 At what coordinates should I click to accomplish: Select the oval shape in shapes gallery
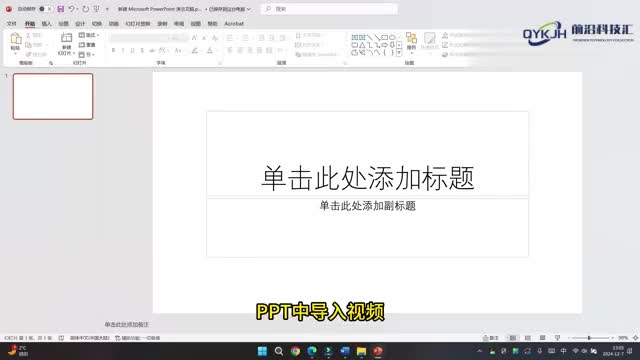point(392,37)
